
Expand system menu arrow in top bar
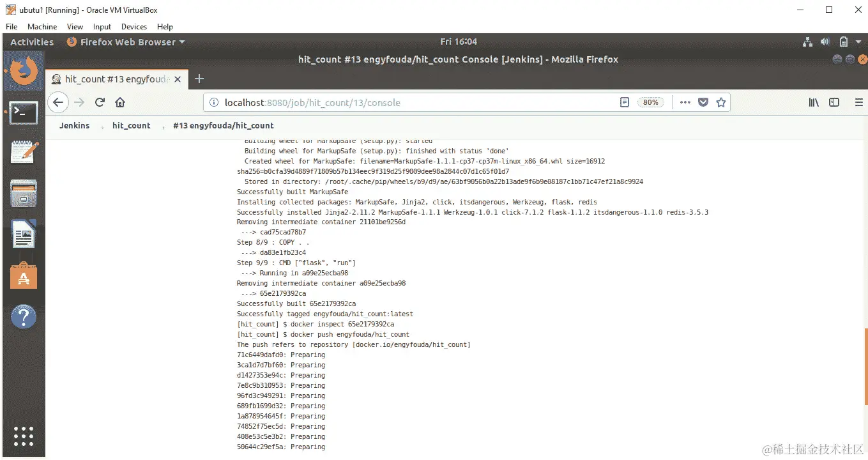857,42
